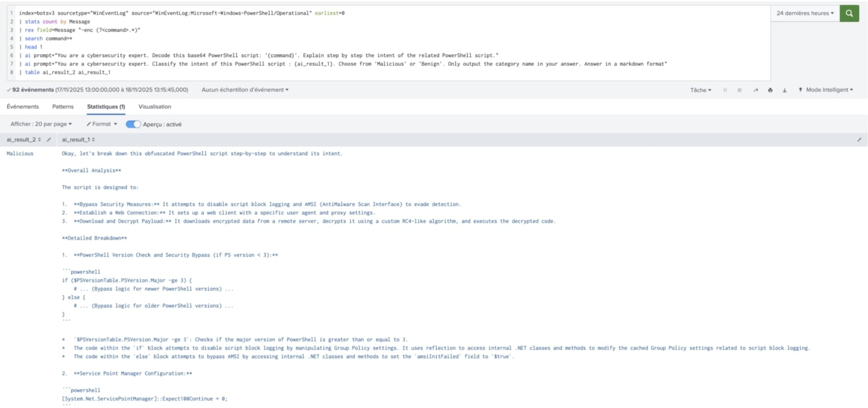The image size is (868, 408).
Task: Export results with the download icon
Action: (x=785, y=90)
